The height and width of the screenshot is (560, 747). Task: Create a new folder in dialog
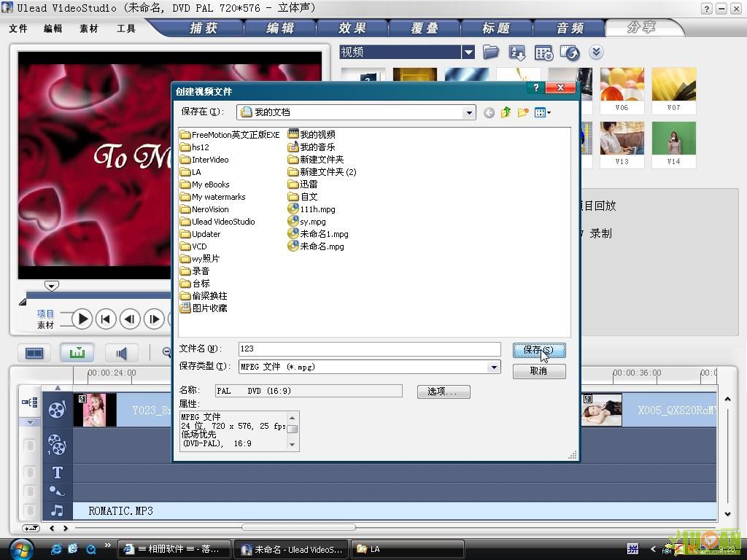tap(523, 112)
